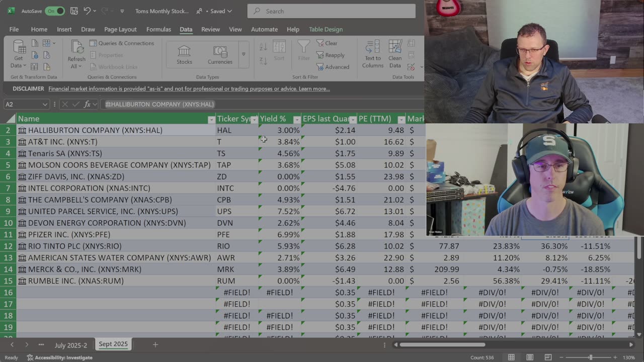Toggle the Filter funnel button
644x362 pixels.
(304, 51)
